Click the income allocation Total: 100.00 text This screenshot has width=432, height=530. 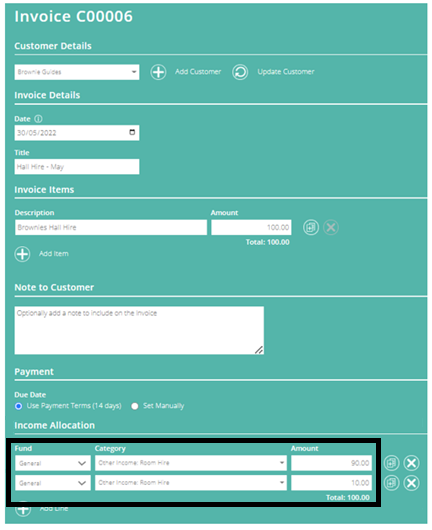pos(347,498)
